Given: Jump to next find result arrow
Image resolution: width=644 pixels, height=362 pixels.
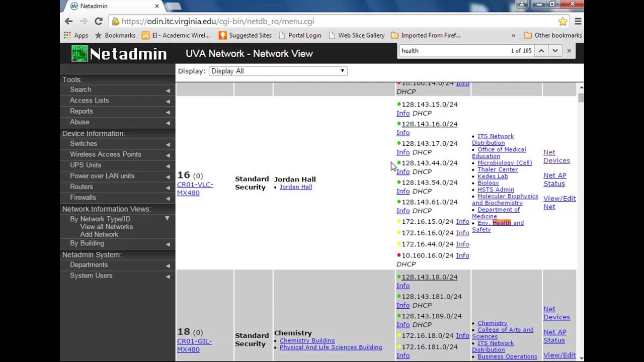Looking at the screenshot, I should tap(555, 51).
